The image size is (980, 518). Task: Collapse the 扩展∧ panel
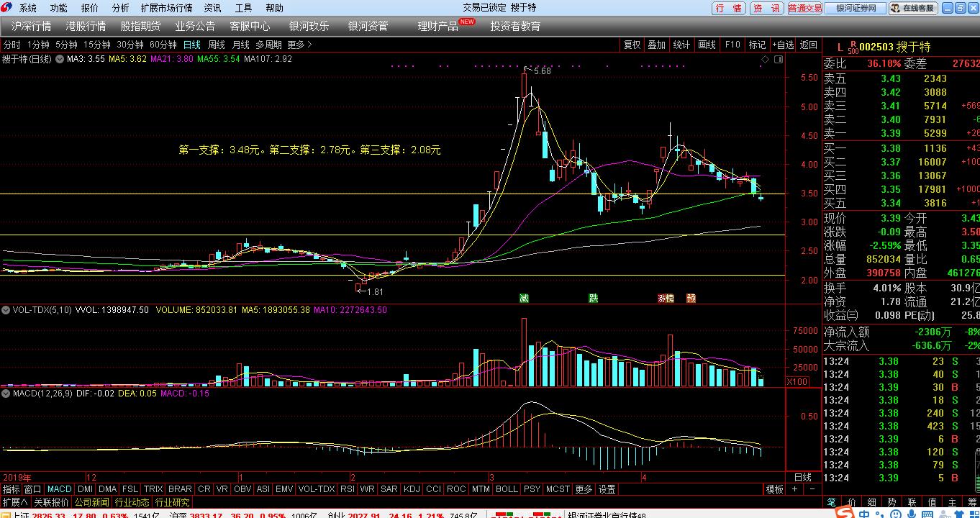point(14,502)
